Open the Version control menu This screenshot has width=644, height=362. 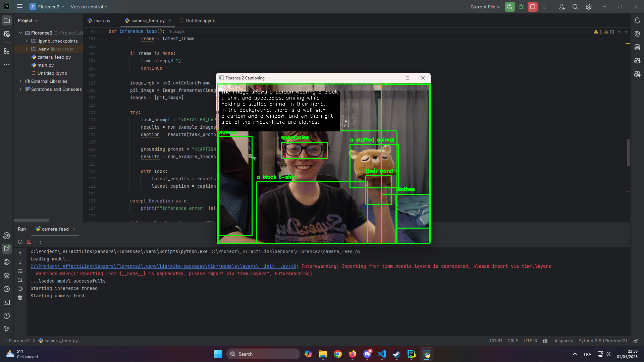(87, 7)
